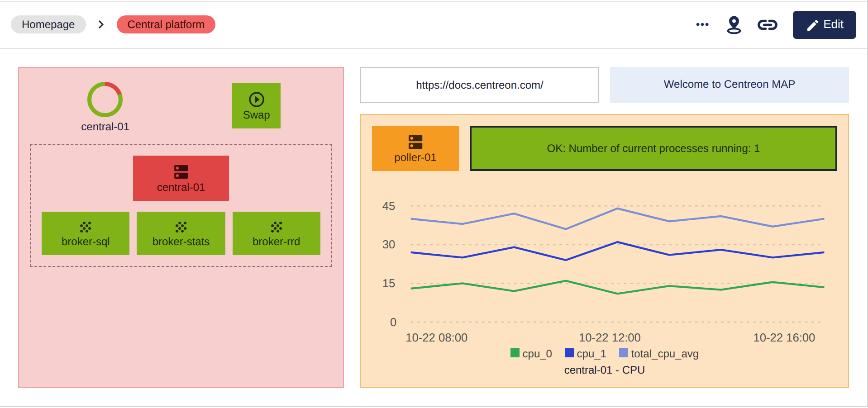868x408 pixels.
Task: Click the Welcome to Centreon MAP banner
Action: coord(730,85)
